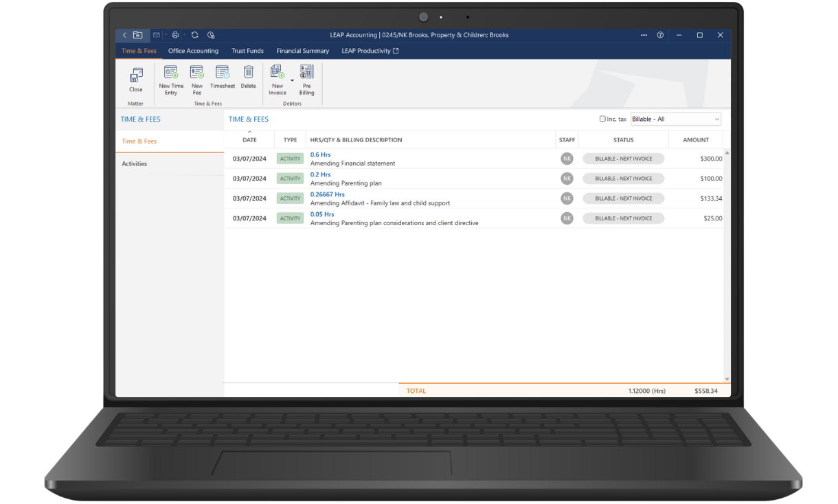Click Billable - Next Invoice status on $25.00 row
Viewport: 838px width, 504px height.
coord(623,218)
